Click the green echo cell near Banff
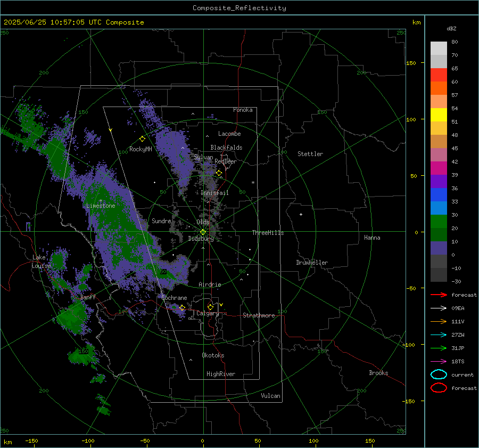The height and width of the screenshot is (448, 479). 72,316
